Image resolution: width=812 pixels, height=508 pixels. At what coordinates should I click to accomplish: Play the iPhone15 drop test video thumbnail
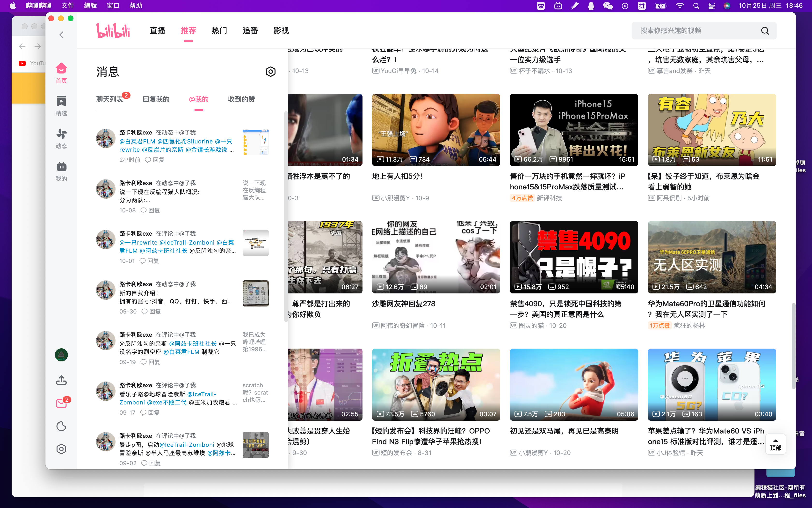pyautogui.click(x=574, y=130)
